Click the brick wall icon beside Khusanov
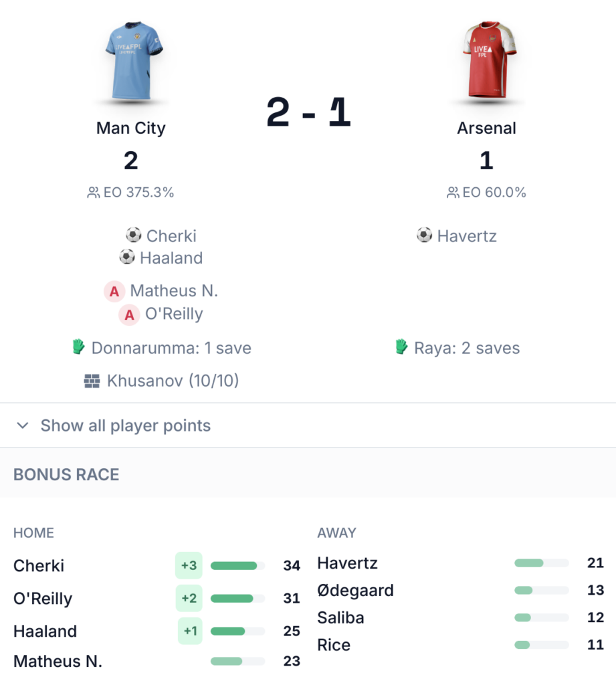This screenshot has height=685, width=616. tap(92, 381)
